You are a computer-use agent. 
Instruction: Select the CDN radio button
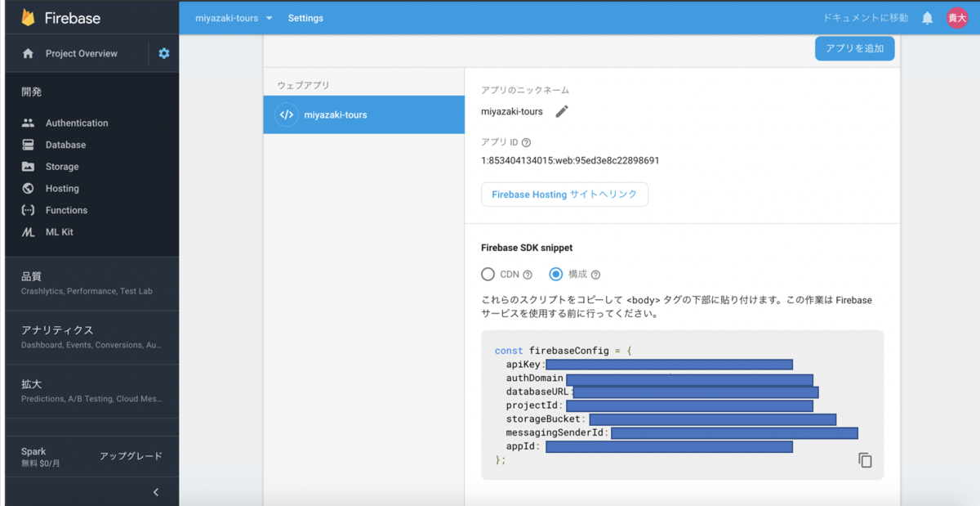(488, 274)
